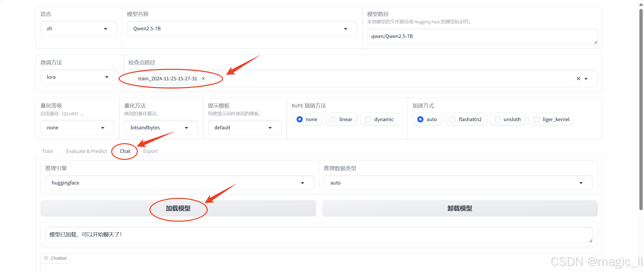The width and height of the screenshot is (644, 272).
Task: Switch to the Train tab
Action: pos(48,151)
